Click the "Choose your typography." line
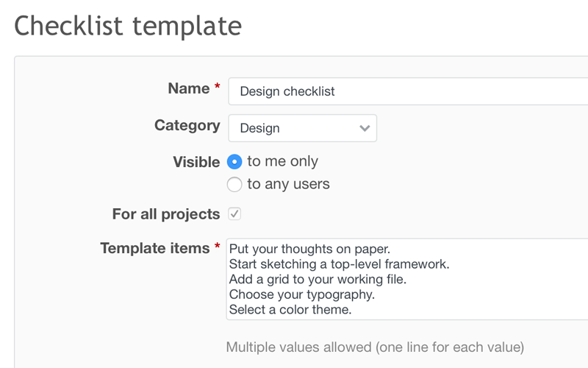 pyautogui.click(x=301, y=294)
